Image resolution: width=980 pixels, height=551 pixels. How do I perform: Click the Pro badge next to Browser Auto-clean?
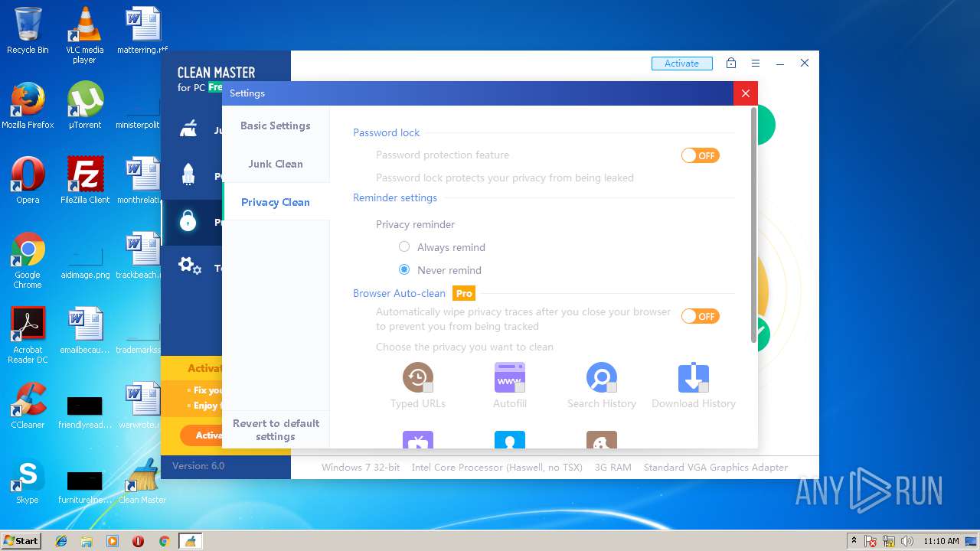tap(464, 293)
